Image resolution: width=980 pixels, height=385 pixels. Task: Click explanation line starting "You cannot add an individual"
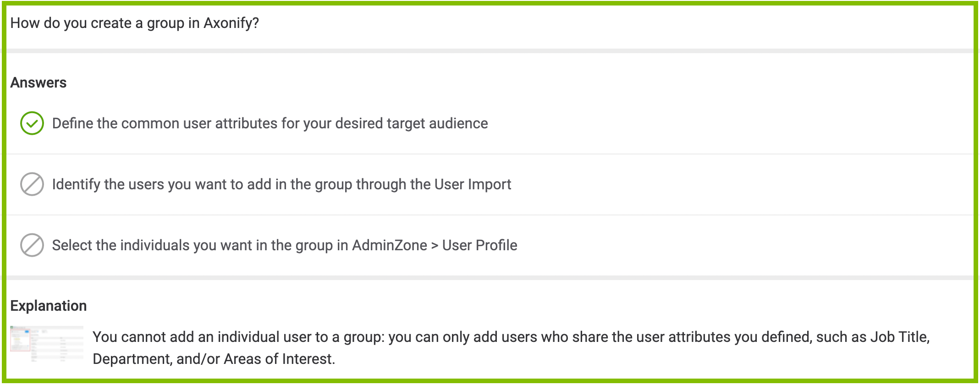point(511,337)
